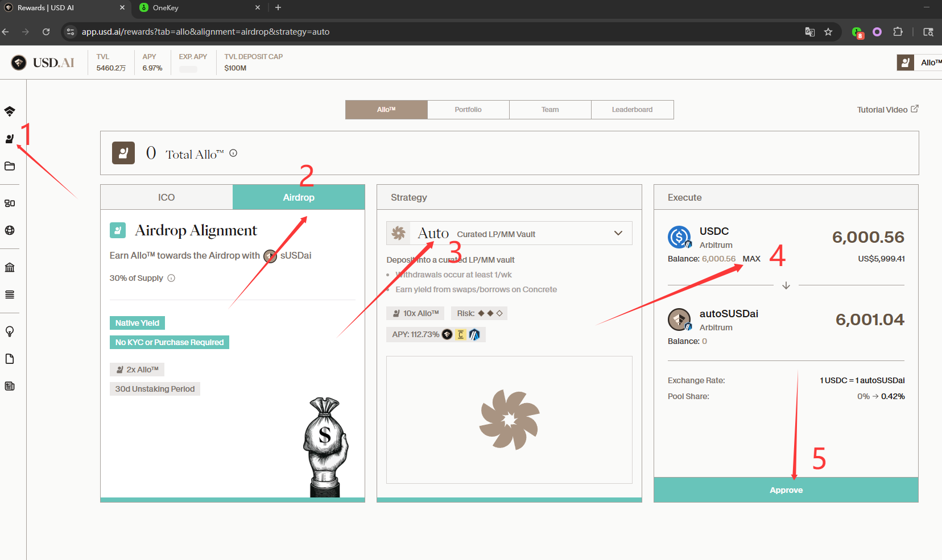Click the USD.AI logo
942x560 pixels.
point(43,63)
